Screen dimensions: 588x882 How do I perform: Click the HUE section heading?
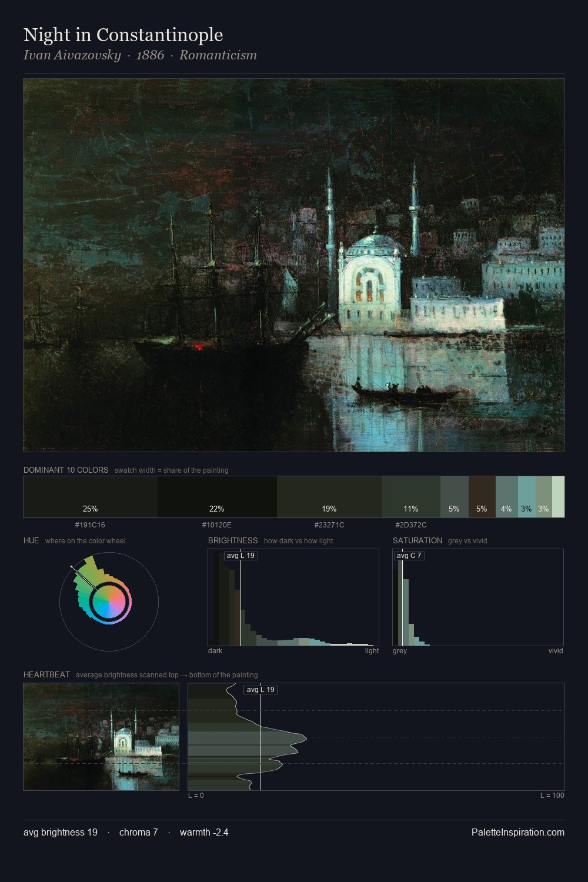31,541
